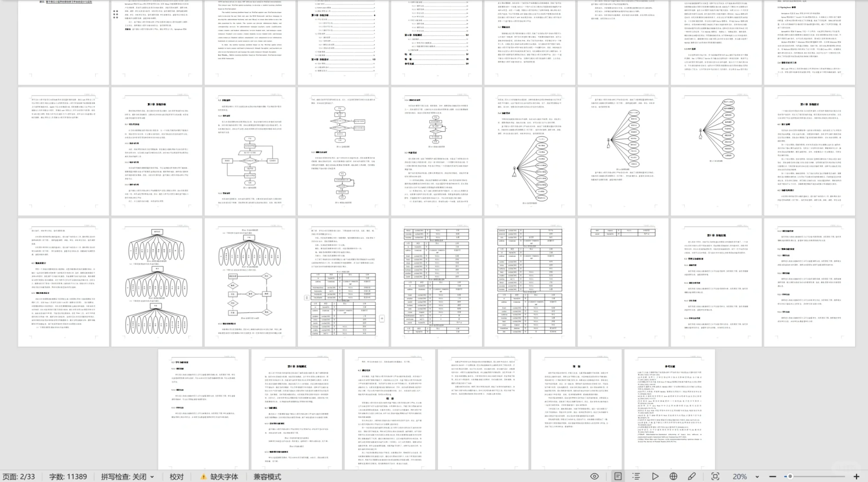Switch to outline view icon
Image resolution: width=868 pixels, height=482 pixels.
[636, 476]
